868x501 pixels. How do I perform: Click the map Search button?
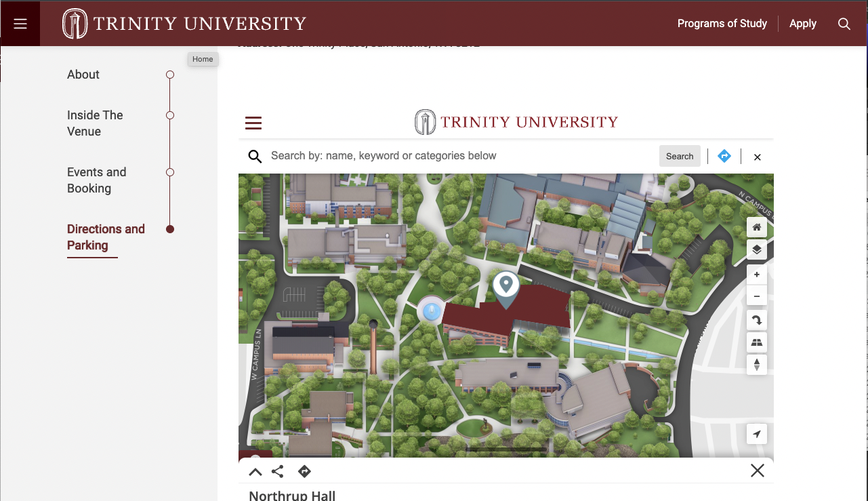(x=680, y=156)
